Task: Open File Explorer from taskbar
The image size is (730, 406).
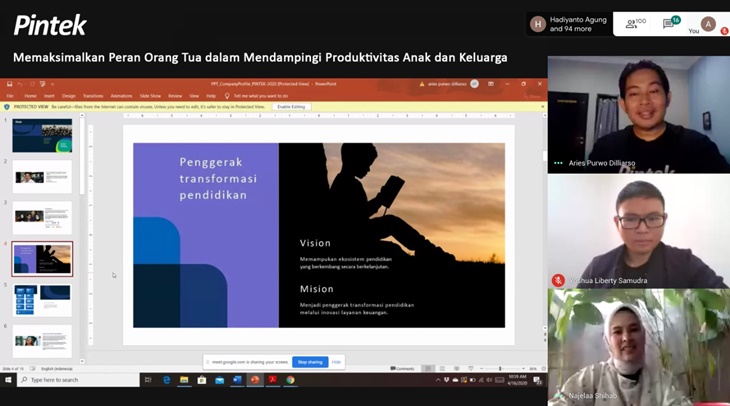Action: pos(184,380)
